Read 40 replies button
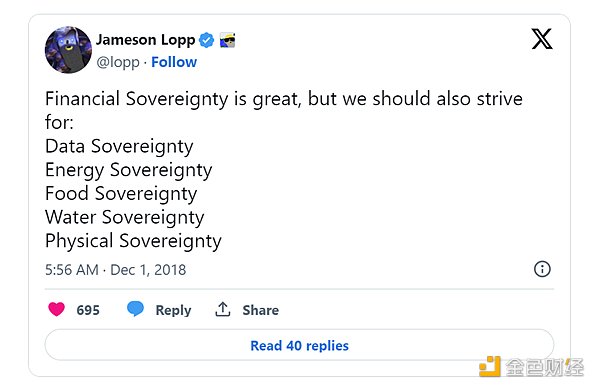Image resolution: width=595 pixels, height=388 pixels. pos(299,345)
